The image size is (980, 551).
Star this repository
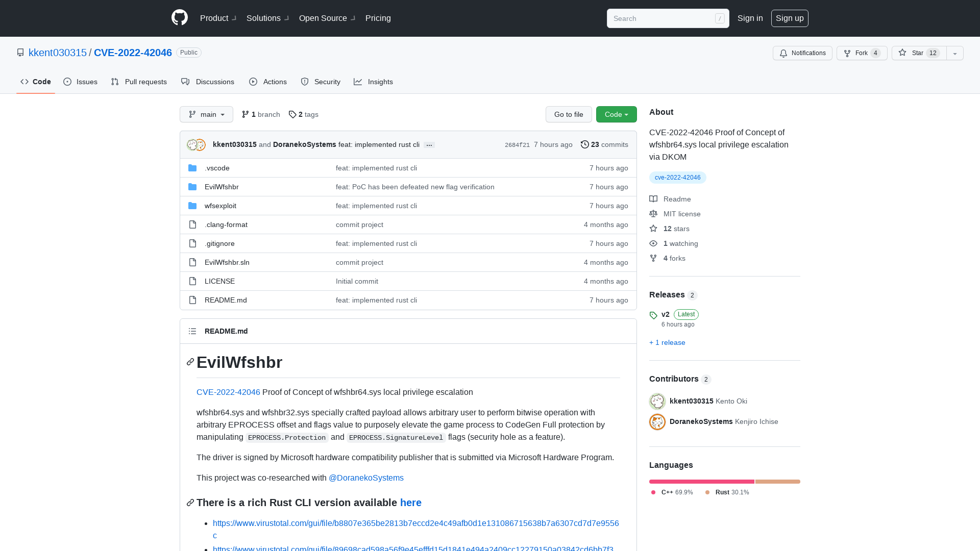click(x=919, y=53)
